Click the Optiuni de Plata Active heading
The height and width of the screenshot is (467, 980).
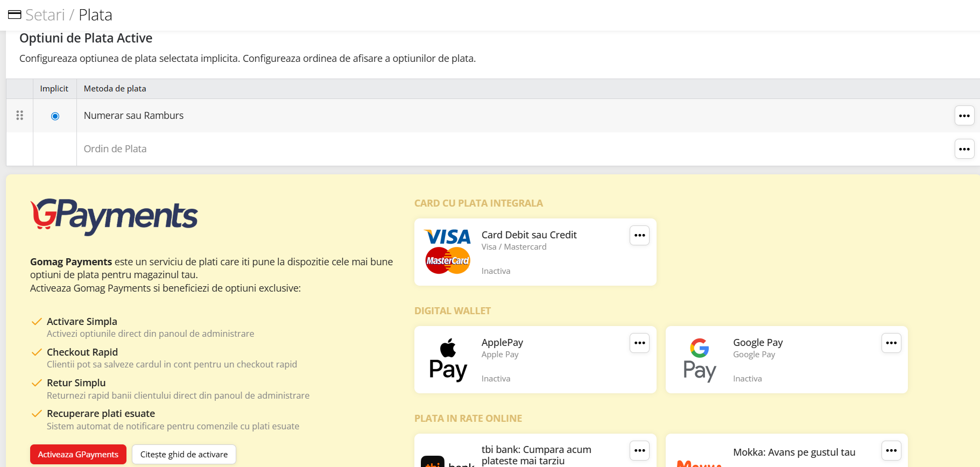tap(86, 38)
